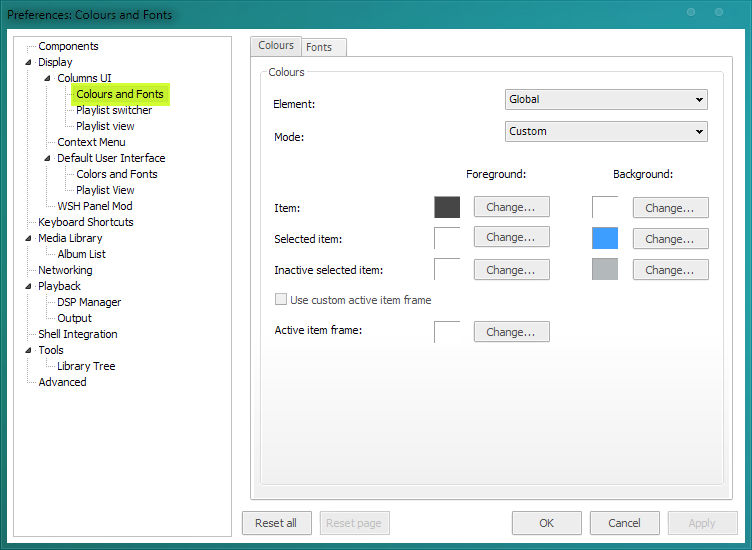Collapse the Default User Interface node
752x550 pixels.
[47, 158]
